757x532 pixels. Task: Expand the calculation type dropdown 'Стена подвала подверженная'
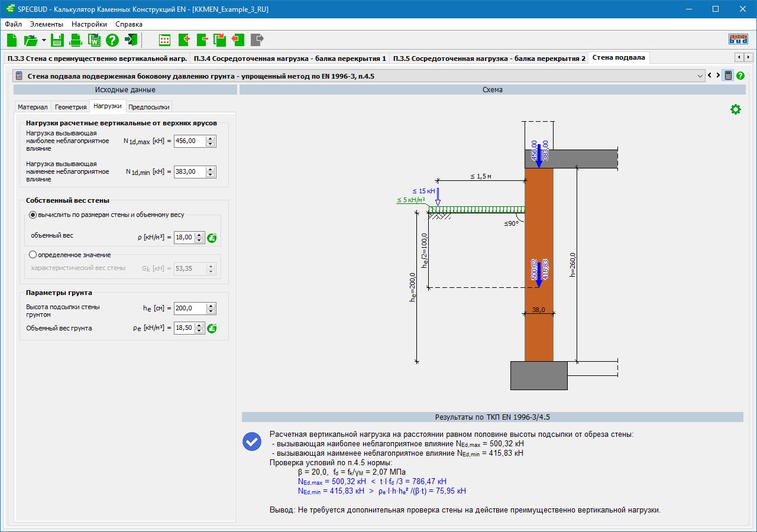click(700, 76)
